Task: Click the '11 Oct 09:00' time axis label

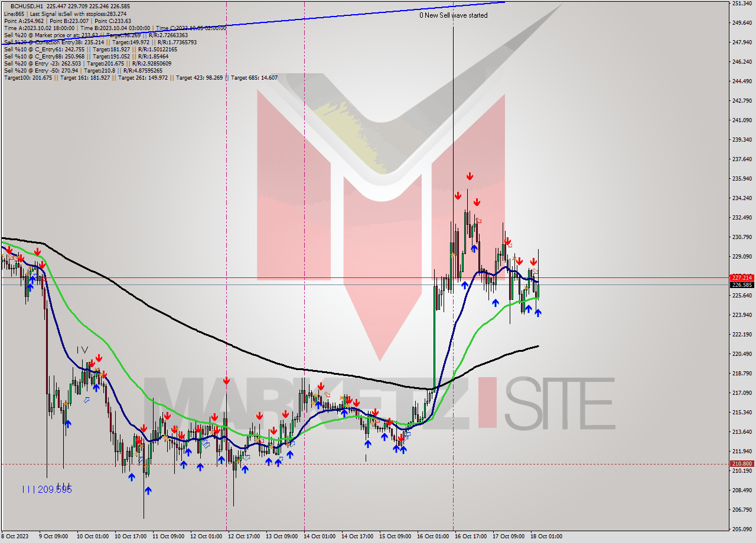Action: pyautogui.click(x=167, y=537)
